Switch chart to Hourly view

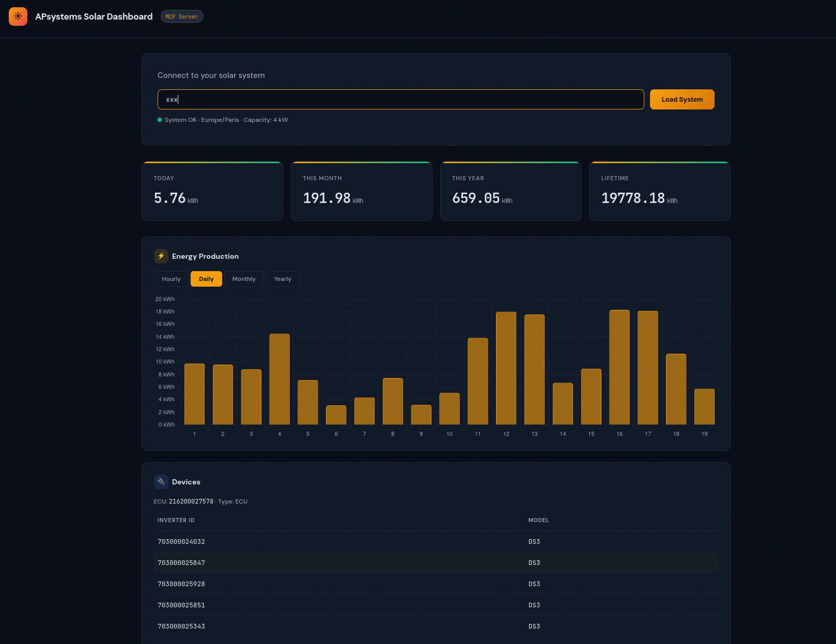click(171, 279)
